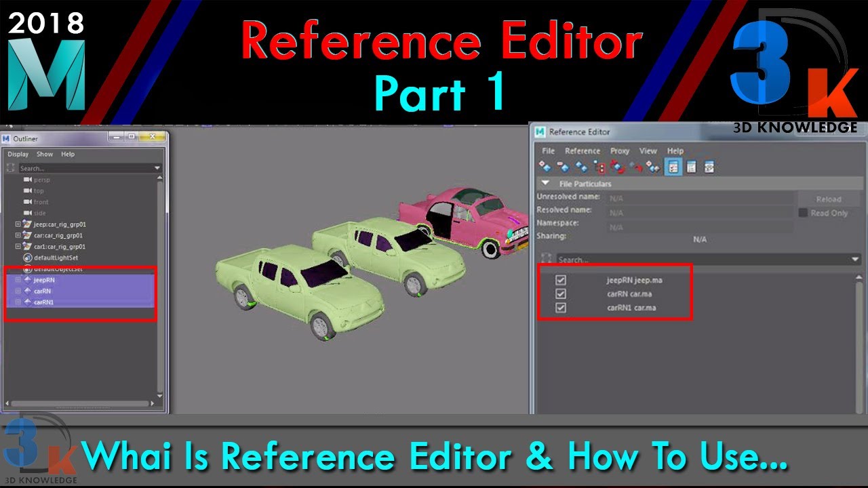Expand jeepRN node in Outliner

(18, 280)
